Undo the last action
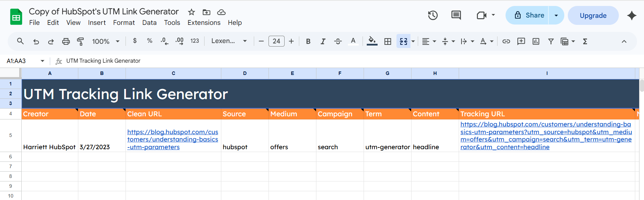Viewport: 644px width, 200px height. 36,41
